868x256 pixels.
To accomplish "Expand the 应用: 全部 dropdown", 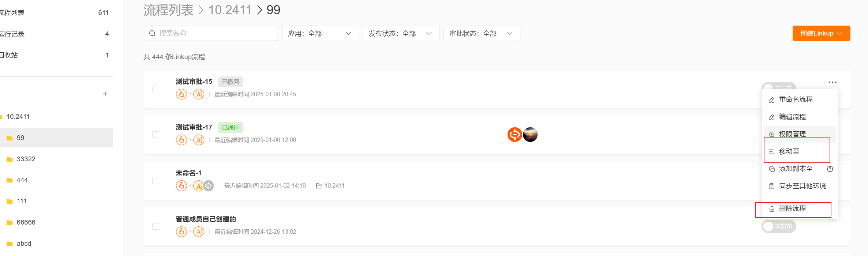I will pos(320,33).
